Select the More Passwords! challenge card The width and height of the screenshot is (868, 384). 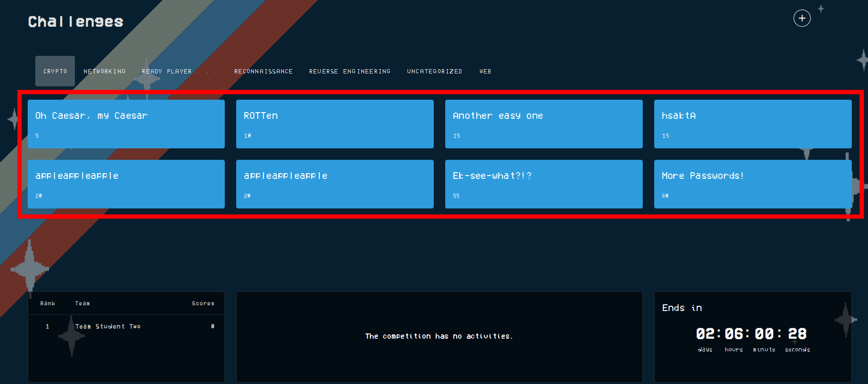(753, 184)
